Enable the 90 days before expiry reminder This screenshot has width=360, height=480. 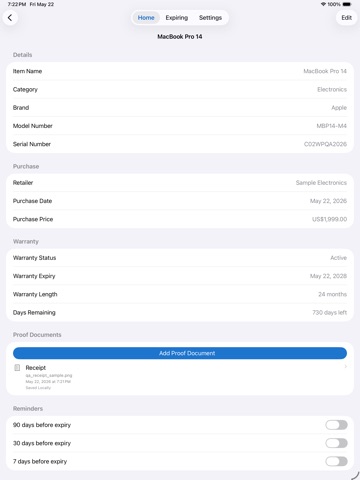[336, 425]
